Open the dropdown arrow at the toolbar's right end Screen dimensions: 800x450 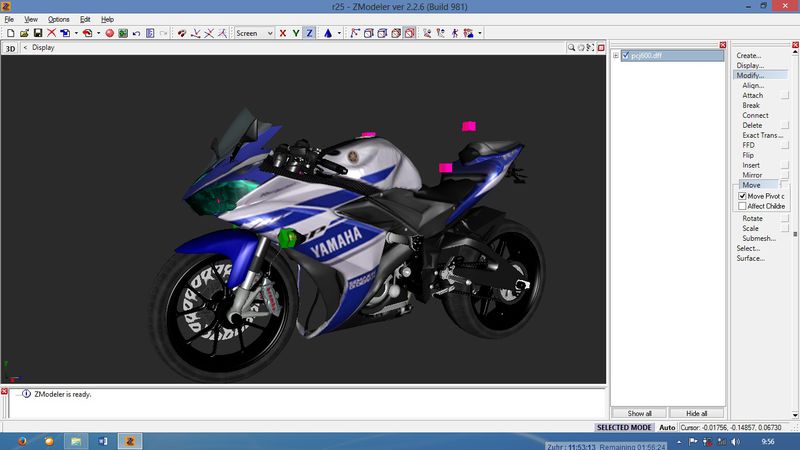[480, 33]
